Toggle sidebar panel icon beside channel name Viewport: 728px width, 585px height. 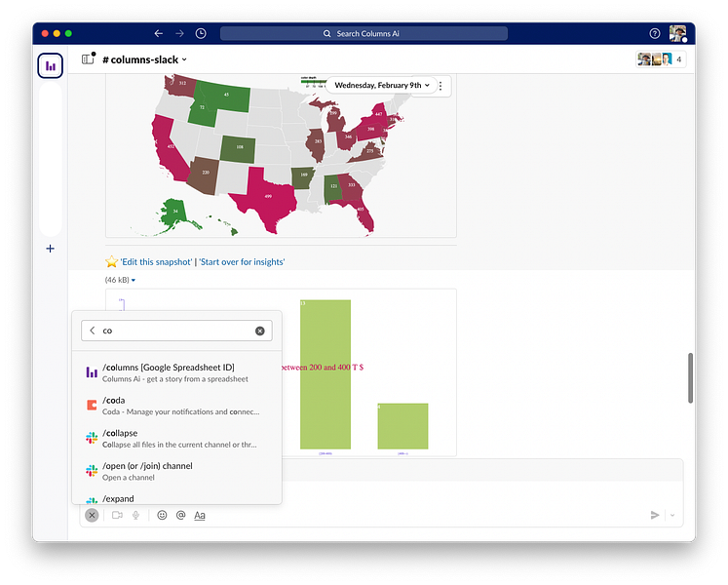88,59
